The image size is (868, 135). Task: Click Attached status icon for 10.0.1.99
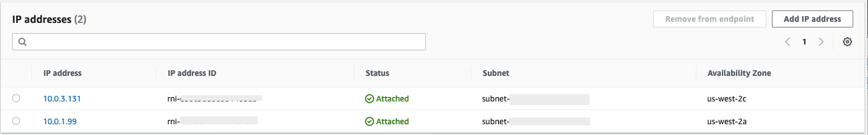point(369,122)
